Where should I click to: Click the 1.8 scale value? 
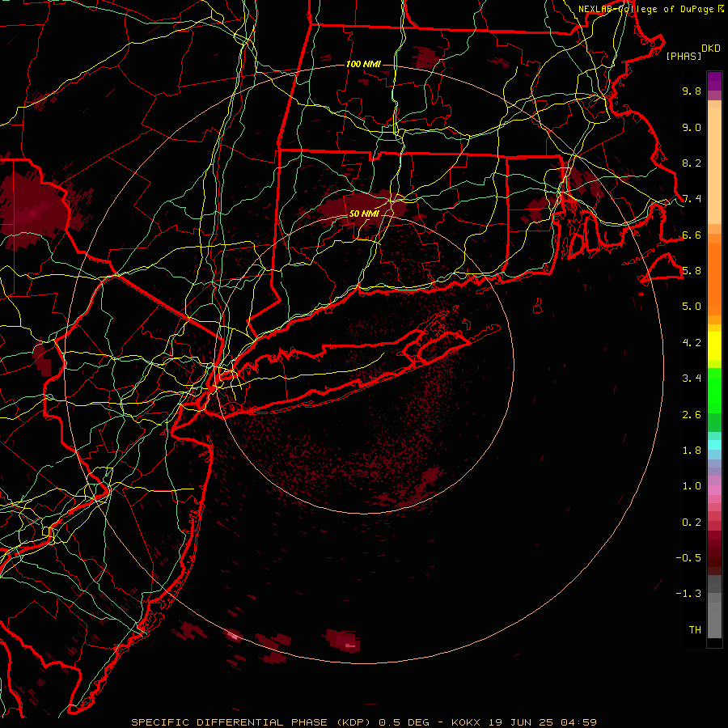coord(692,451)
